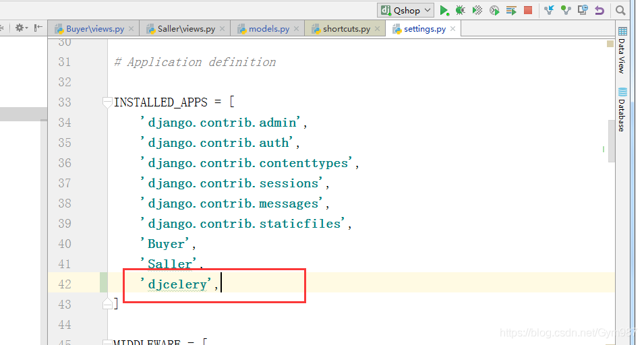The width and height of the screenshot is (644, 345).
Task: Run Qshop with coverage
Action: [477, 10]
